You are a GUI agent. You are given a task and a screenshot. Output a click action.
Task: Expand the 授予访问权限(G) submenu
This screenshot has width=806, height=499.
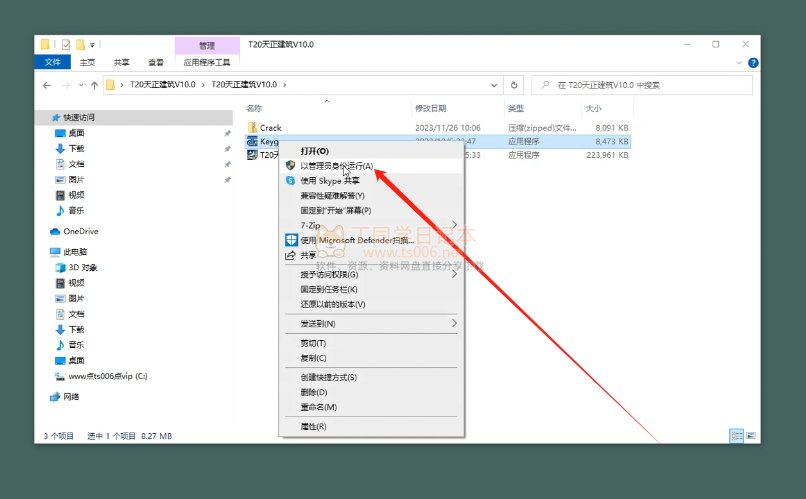371,275
